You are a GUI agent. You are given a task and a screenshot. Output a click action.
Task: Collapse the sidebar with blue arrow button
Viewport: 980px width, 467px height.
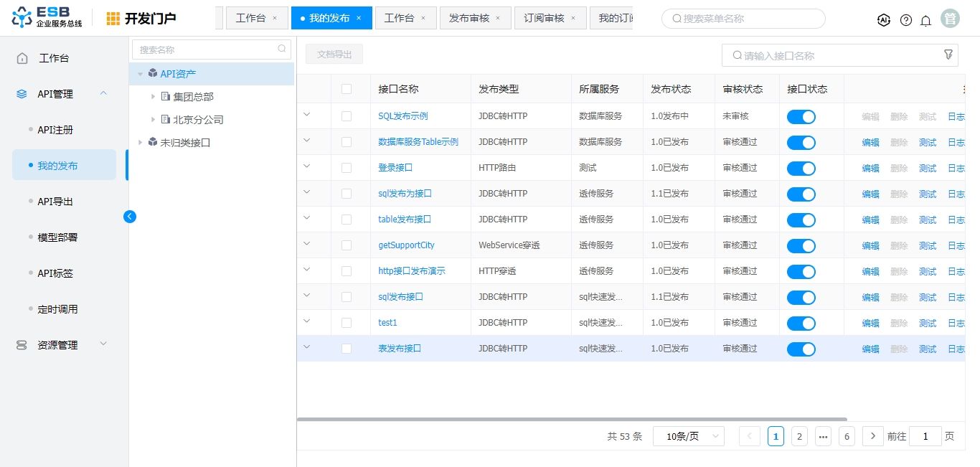click(x=130, y=216)
